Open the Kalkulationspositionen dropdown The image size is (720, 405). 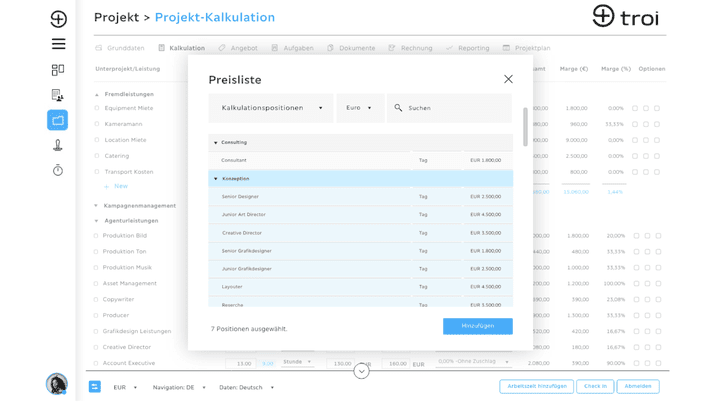(271, 108)
